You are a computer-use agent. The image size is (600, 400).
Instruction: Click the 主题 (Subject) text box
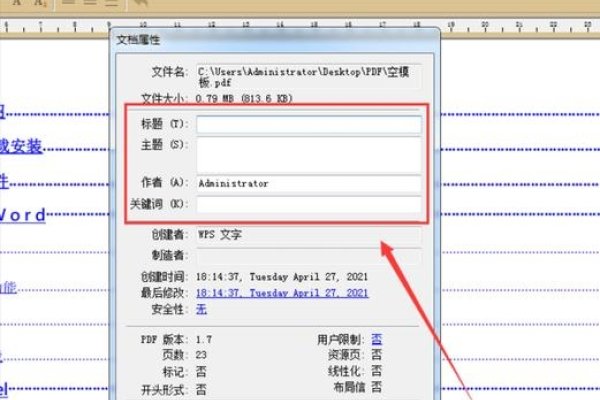tap(308, 154)
